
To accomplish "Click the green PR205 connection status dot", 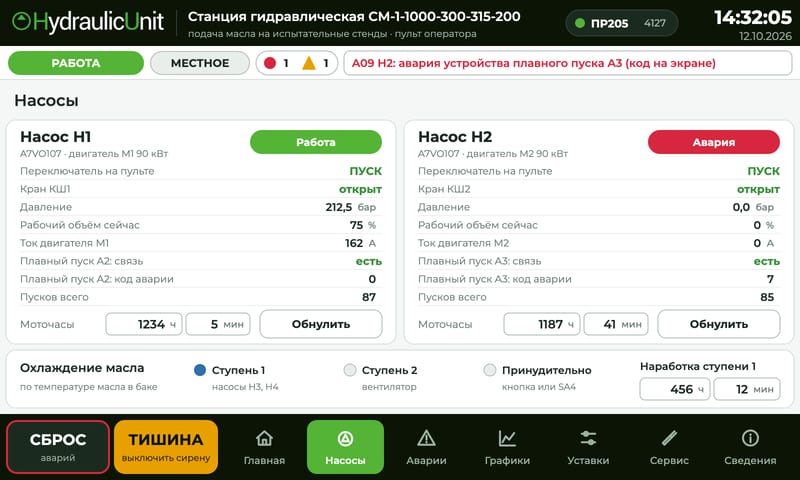I will coord(580,23).
